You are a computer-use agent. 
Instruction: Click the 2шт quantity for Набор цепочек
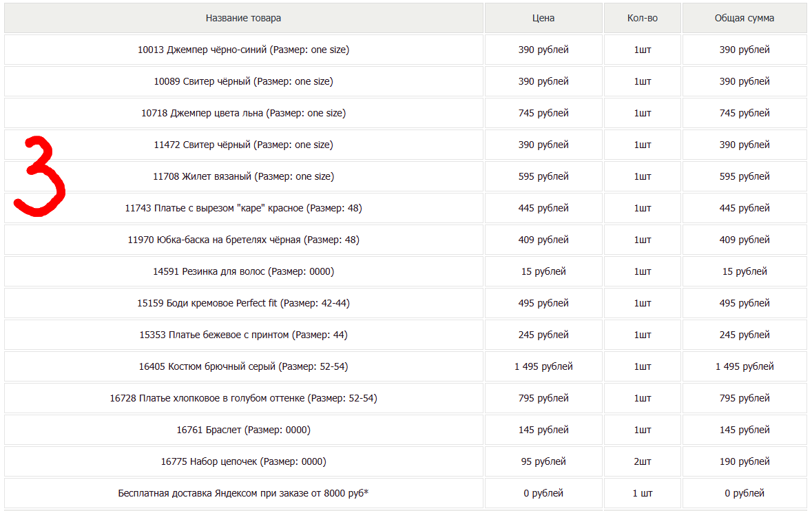coord(643,461)
